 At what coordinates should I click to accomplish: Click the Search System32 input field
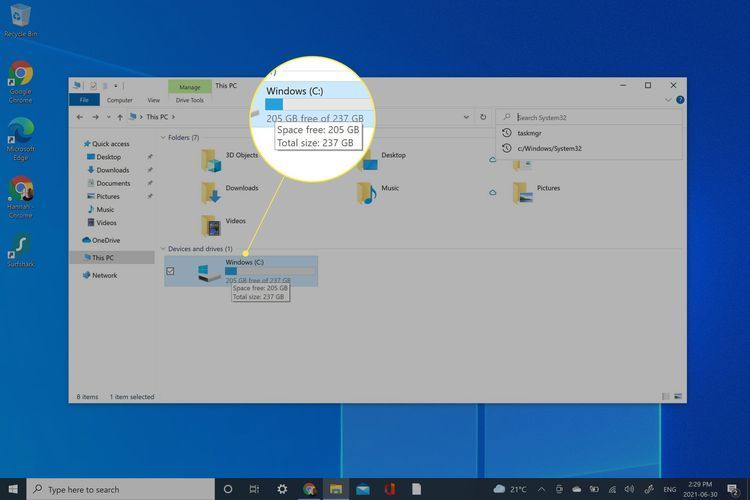click(590, 117)
